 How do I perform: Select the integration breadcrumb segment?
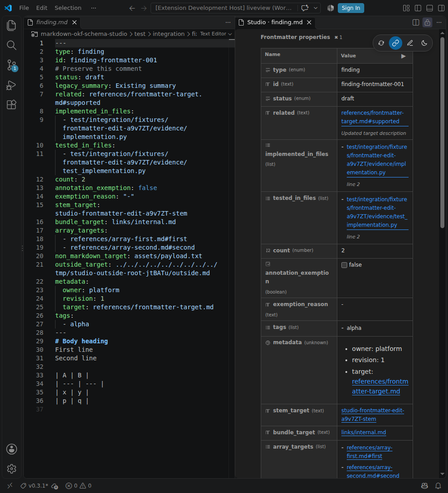pyautogui.click(x=168, y=34)
